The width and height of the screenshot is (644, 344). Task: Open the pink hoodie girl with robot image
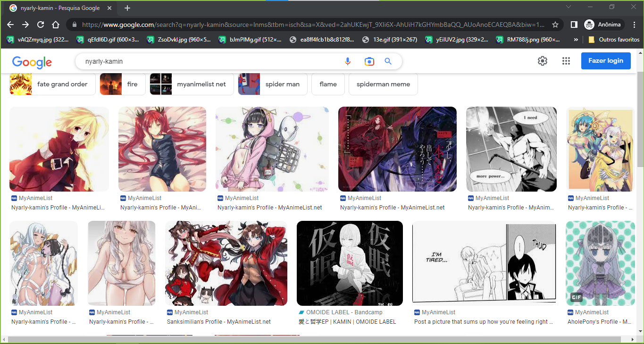(x=272, y=149)
